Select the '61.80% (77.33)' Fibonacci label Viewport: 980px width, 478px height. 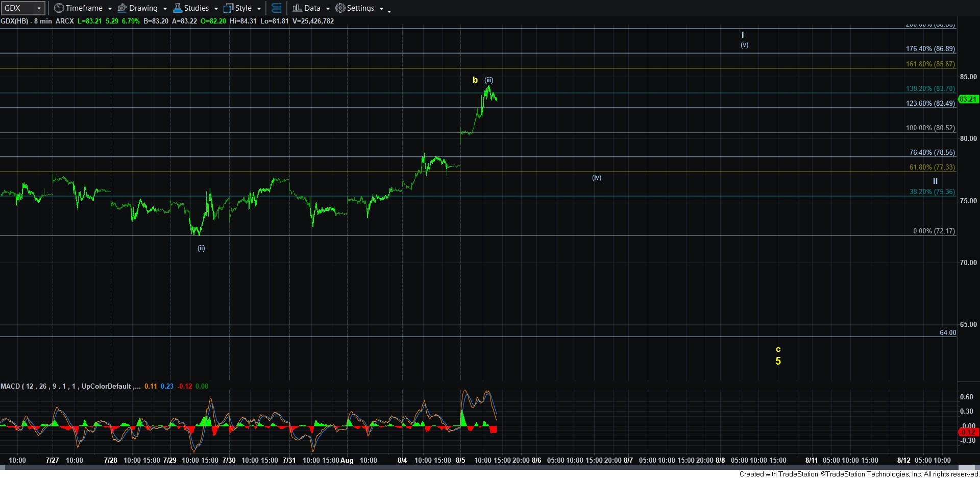coord(932,167)
